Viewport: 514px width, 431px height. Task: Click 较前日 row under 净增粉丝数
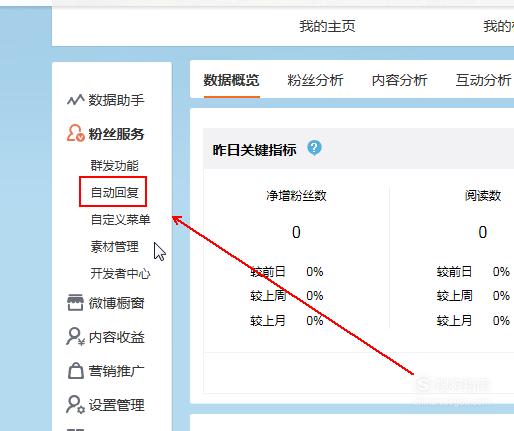click(x=287, y=272)
